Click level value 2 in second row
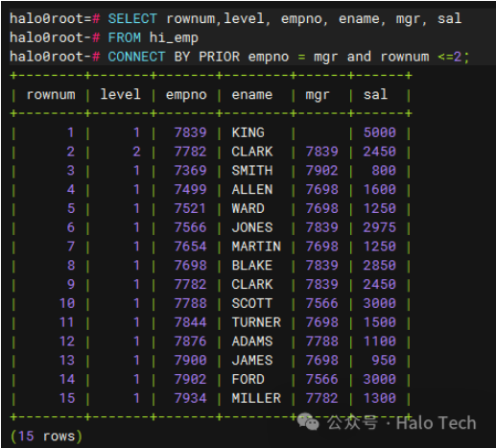The image size is (496, 448). [x=136, y=152]
